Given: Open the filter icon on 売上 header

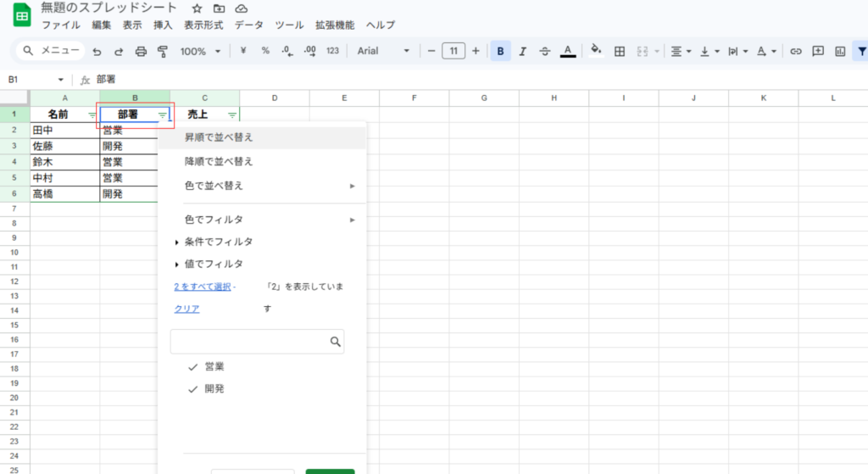Looking at the screenshot, I should tap(232, 115).
